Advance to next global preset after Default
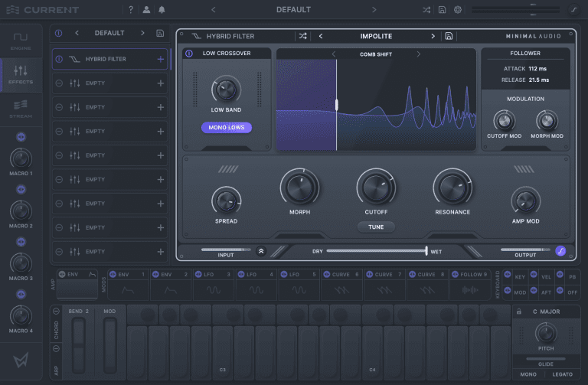Screen dimensions: 588x385 [x=374, y=10]
